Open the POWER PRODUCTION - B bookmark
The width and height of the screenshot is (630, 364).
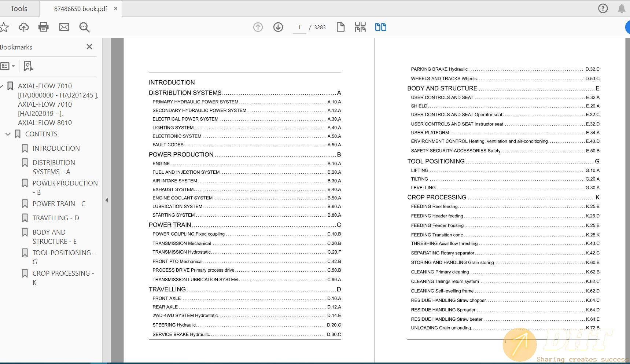pos(65,188)
